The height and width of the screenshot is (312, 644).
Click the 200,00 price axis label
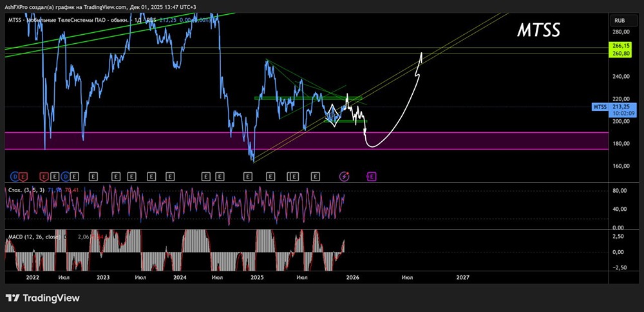[x=621, y=121]
